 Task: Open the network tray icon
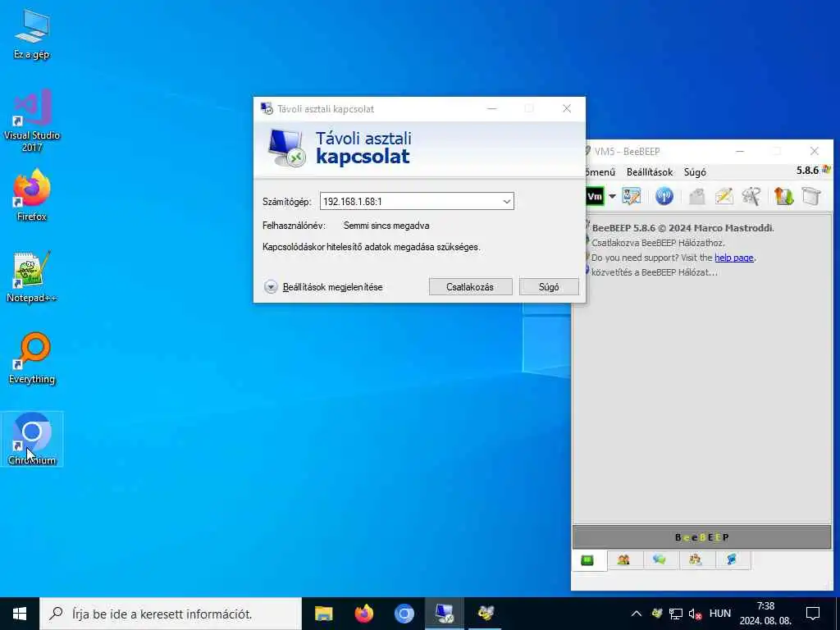point(676,614)
